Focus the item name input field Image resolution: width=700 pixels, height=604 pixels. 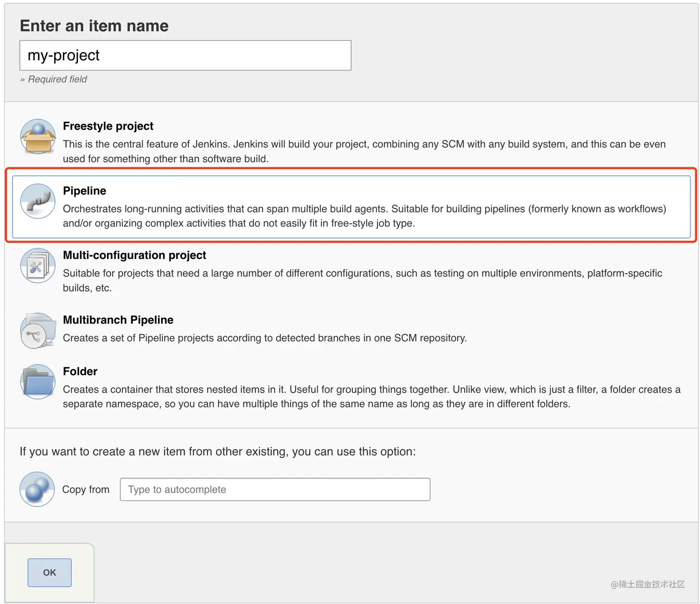tap(185, 56)
